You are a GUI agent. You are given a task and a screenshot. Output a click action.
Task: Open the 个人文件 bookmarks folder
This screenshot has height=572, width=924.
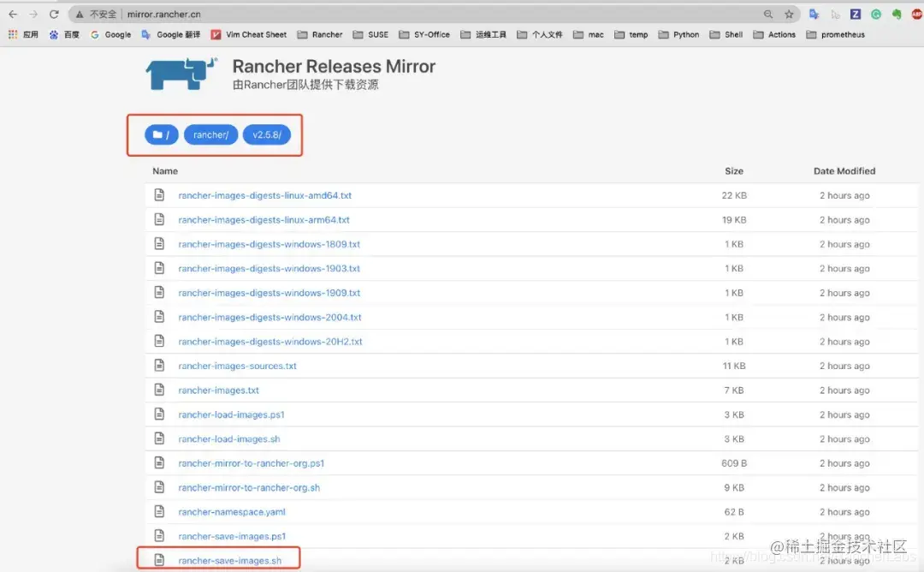pos(540,35)
